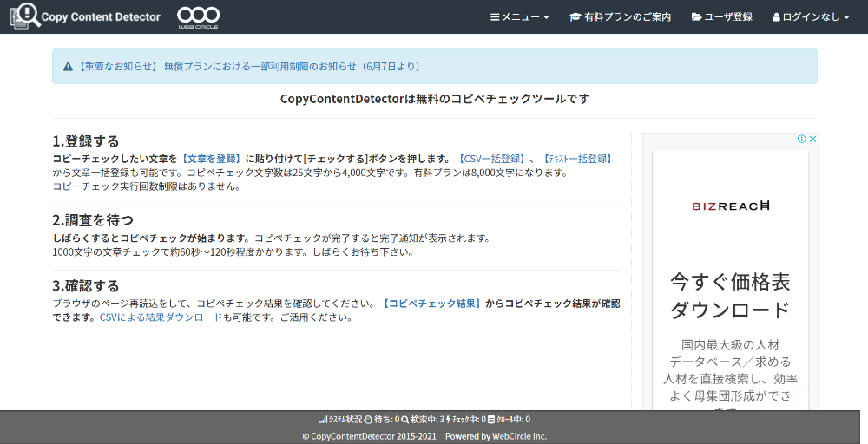Click the ﾁｪｯｸ中: 0 status entry
The height and width of the screenshot is (444, 868).
(469, 420)
